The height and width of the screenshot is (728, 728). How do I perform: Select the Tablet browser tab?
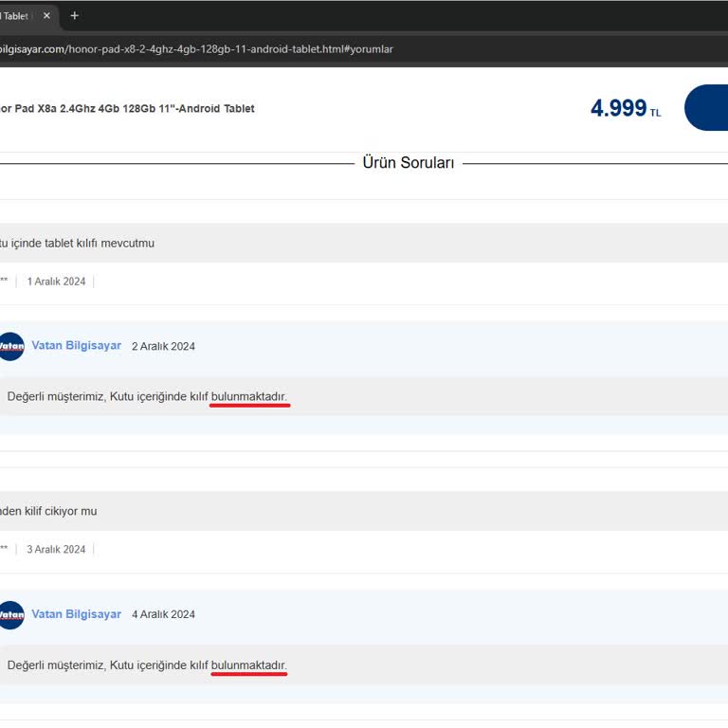[x=17, y=16]
